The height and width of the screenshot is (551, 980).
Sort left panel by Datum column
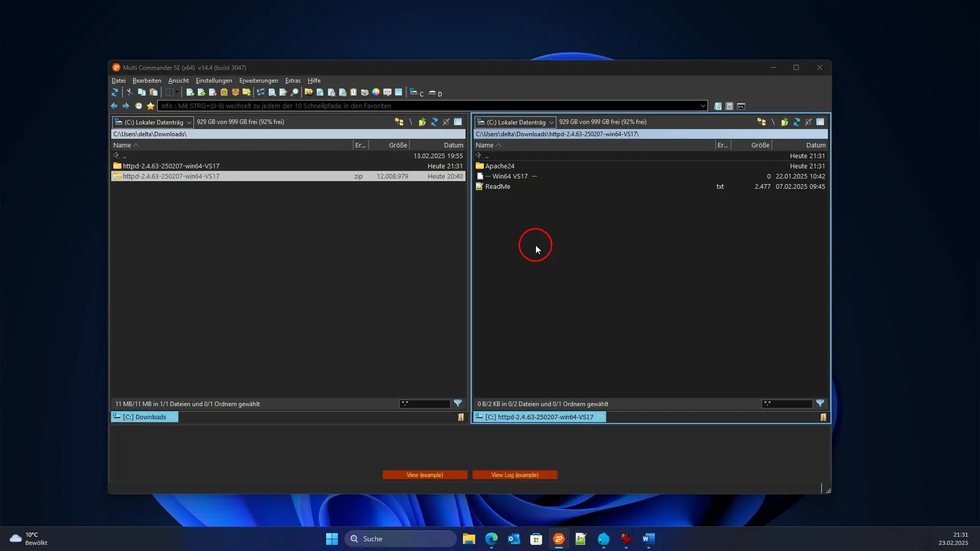437,145
